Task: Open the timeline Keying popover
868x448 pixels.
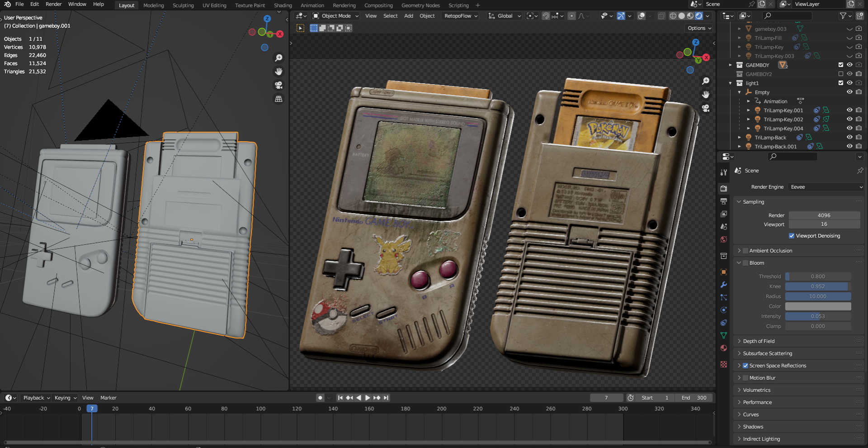Action: (x=66, y=398)
